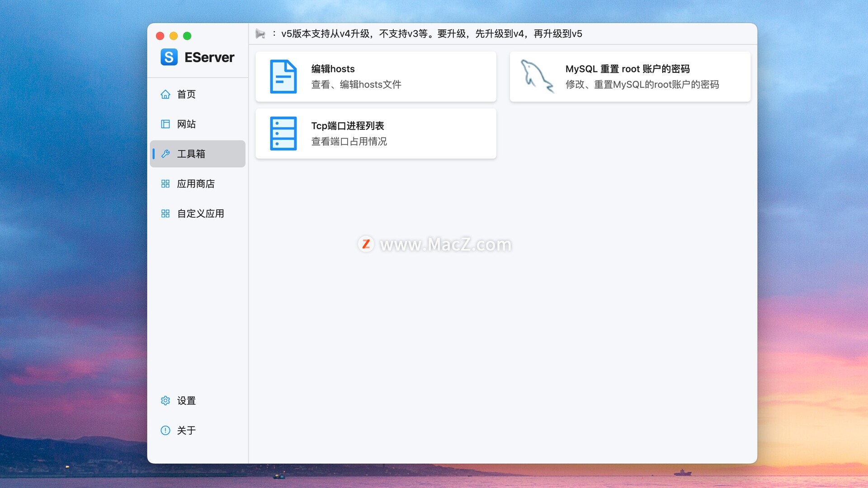Screen dimensions: 868x488
Task: Click the MySQL dolphin icon
Action: click(537, 76)
